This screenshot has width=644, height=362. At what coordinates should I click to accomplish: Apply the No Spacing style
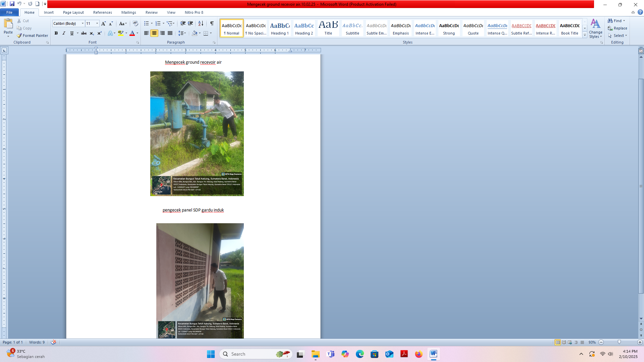(x=256, y=28)
